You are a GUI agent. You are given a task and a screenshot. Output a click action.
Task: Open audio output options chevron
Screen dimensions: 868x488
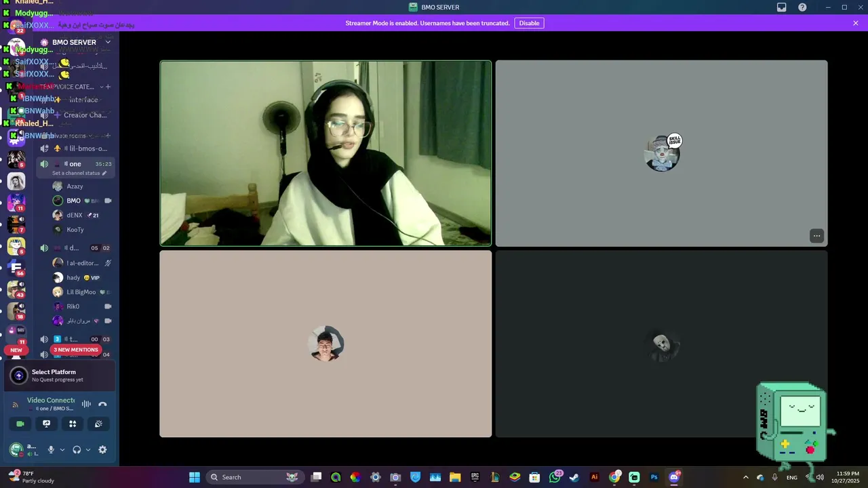(x=87, y=449)
